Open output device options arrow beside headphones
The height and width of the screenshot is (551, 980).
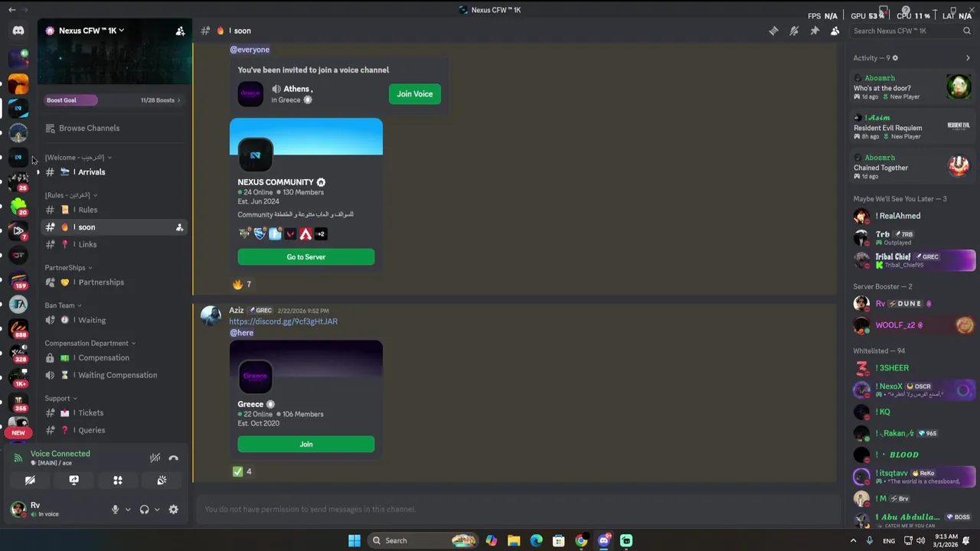point(157,510)
